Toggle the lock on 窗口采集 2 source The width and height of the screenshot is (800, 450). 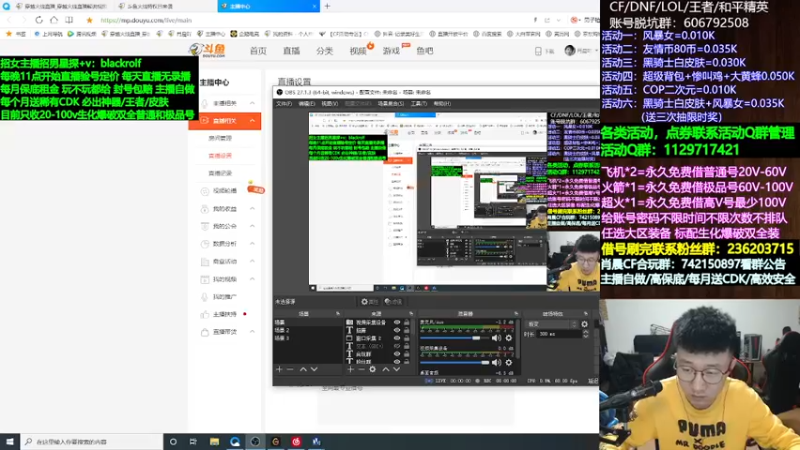tap(407, 338)
